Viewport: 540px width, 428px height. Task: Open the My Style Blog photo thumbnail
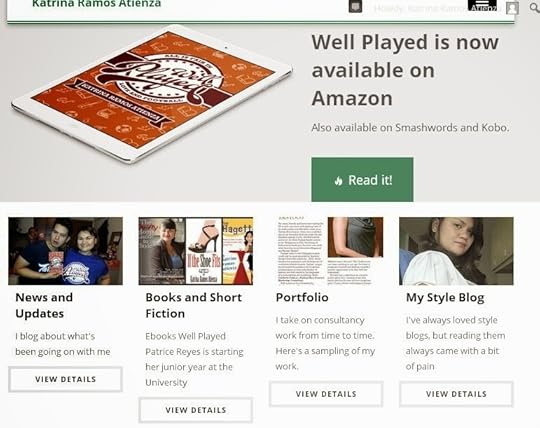coord(456,251)
